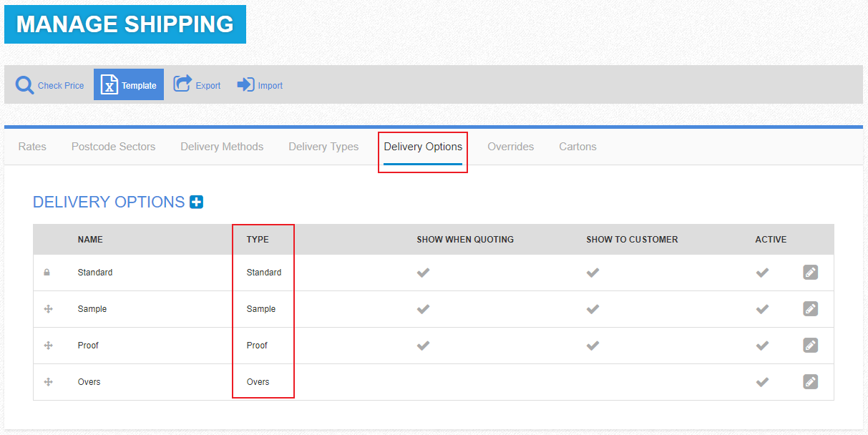Open the Delivery Methods tab
Screen dimensions: 868x435
(x=222, y=147)
